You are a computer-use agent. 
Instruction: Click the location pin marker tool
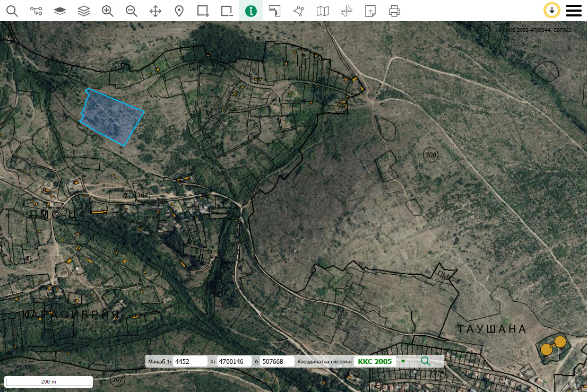coord(179,11)
